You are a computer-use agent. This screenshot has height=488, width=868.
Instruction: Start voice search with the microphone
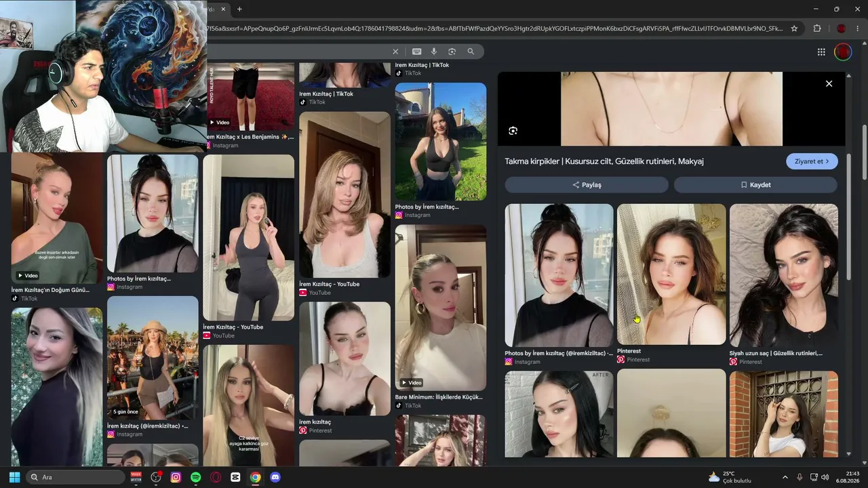pyautogui.click(x=434, y=52)
